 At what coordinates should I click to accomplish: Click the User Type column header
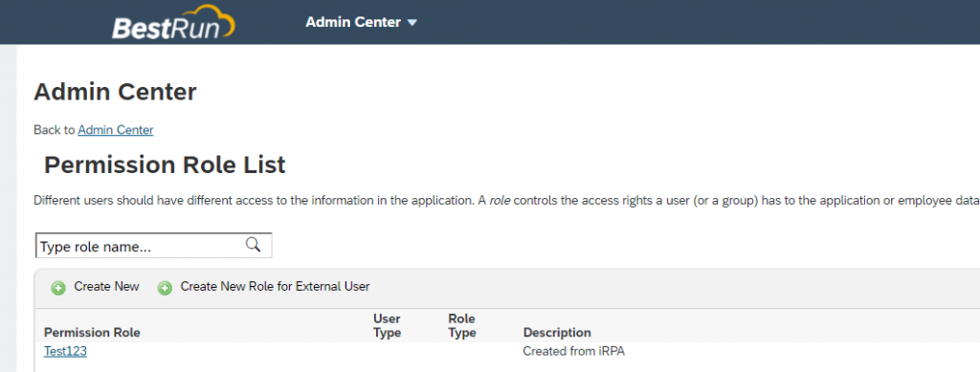pyautogui.click(x=387, y=326)
